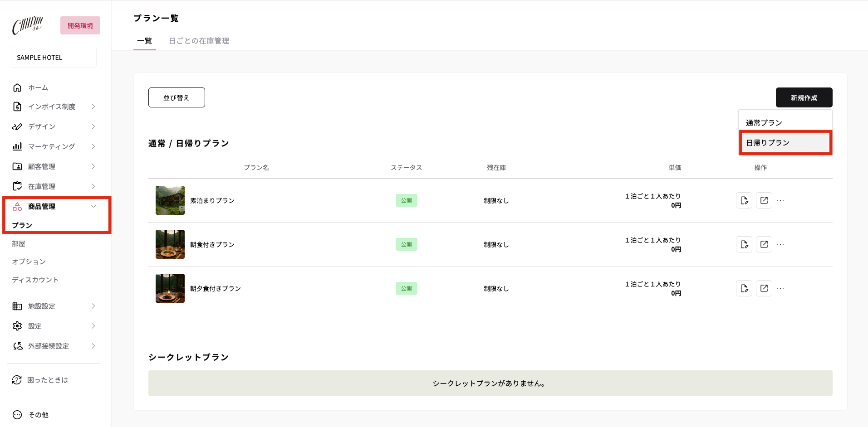Edit the 素泊まりプラン via document-edit icon
Screen dimensions: 868x427
[x=744, y=200]
